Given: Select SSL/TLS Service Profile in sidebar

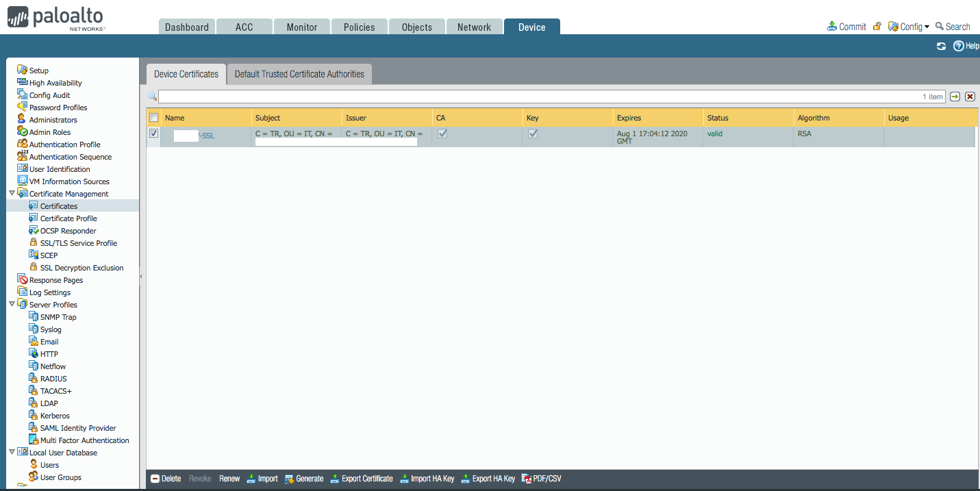Looking at the screenshot, I should pyautogui.click(x=78, y=243).
